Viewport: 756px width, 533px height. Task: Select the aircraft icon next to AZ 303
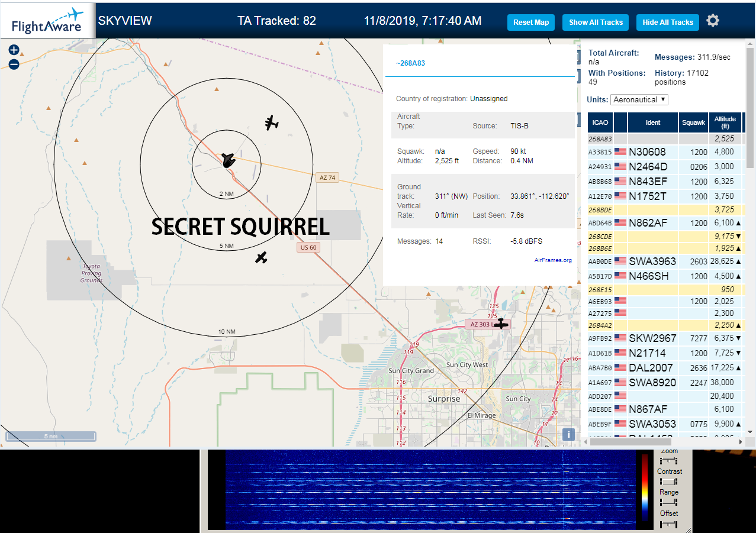[x=501, y=324]
